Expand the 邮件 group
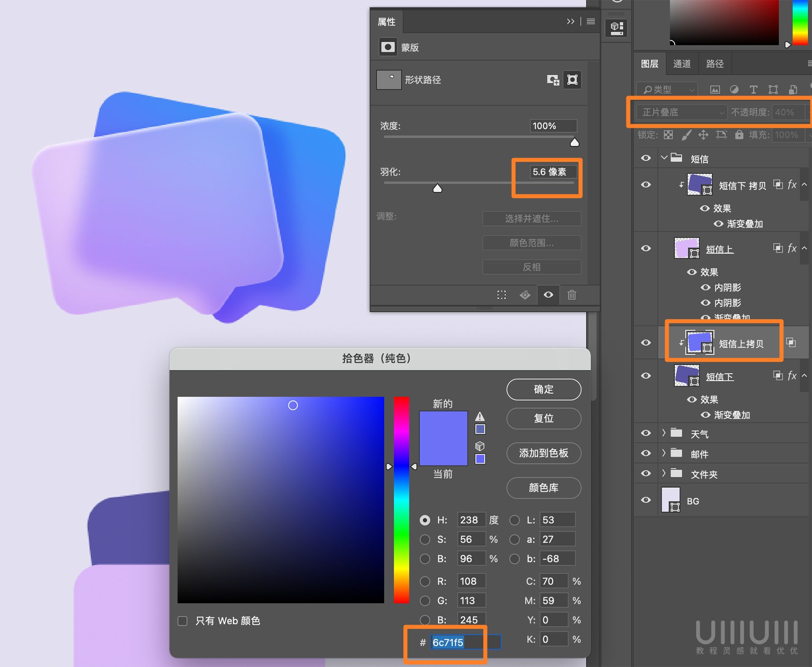 pyautogui.click(x=664, y=453)
